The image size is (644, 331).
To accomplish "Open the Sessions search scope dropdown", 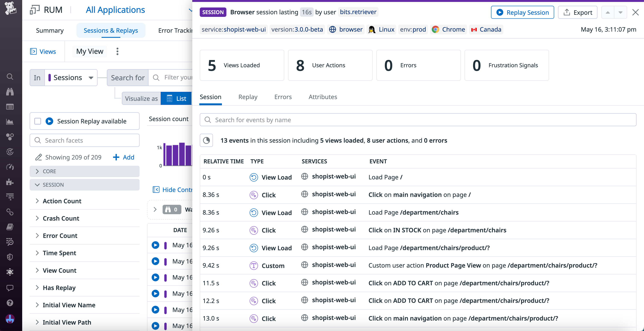I will pyautogui.click(x=71, y=78).
